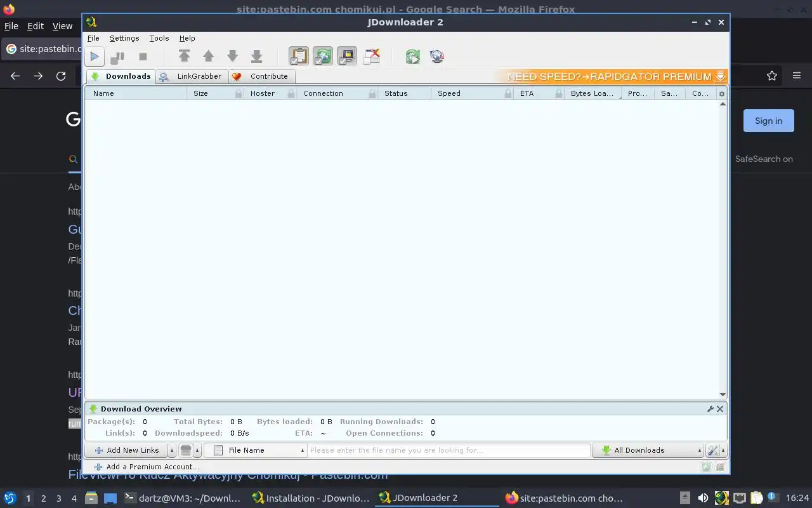Toggle silent mode icon with red X

point(372,57)
